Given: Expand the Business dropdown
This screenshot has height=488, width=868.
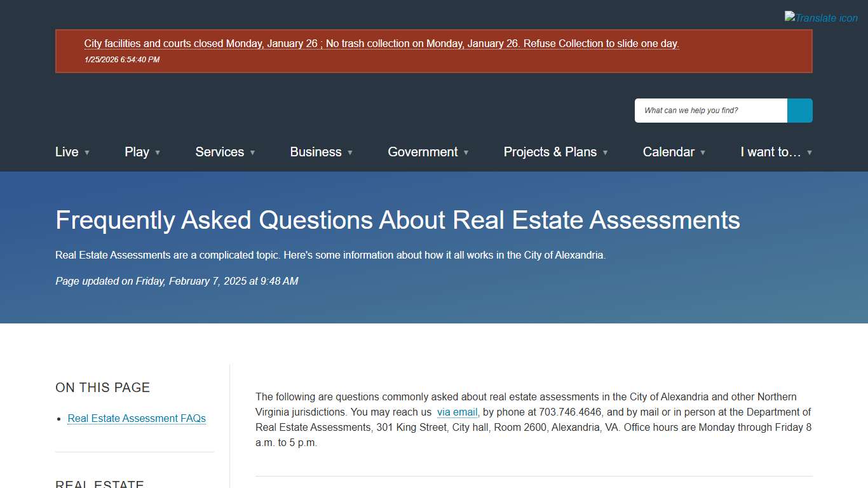Looking at the screenshot, I should pos(350,153).
